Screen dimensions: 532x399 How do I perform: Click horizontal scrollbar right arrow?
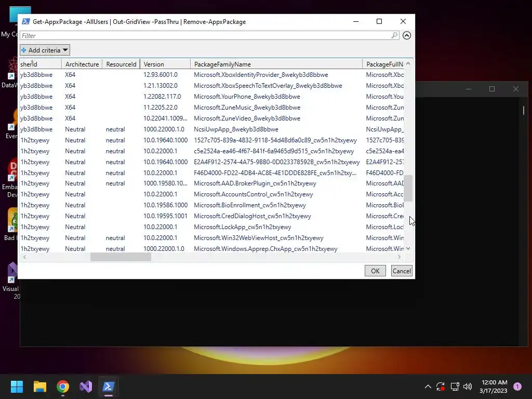pyautogui.click(x=400, y=257)
